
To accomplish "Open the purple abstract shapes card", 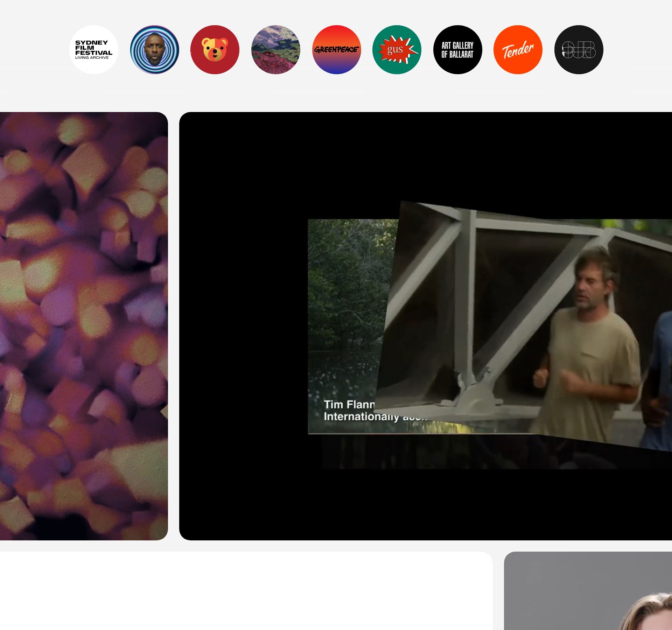I will [x=84, y=325].
